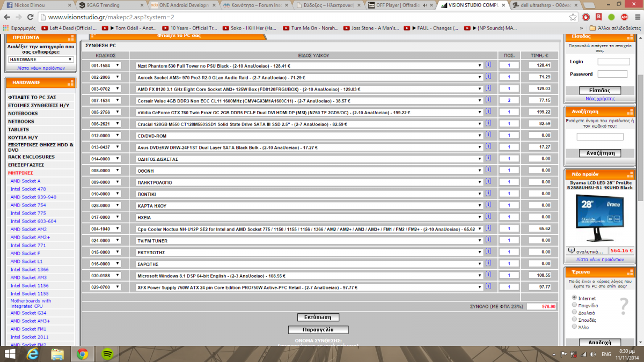This screenshot has height=362, width=644.
Task: Click info icon for GeForce GTX 760 row
Action: 488,112
